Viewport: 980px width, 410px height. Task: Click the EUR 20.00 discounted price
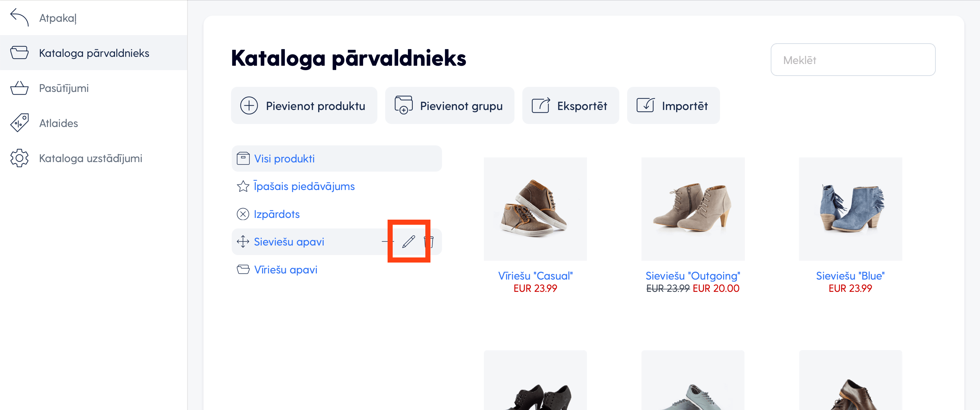point(716,288)
